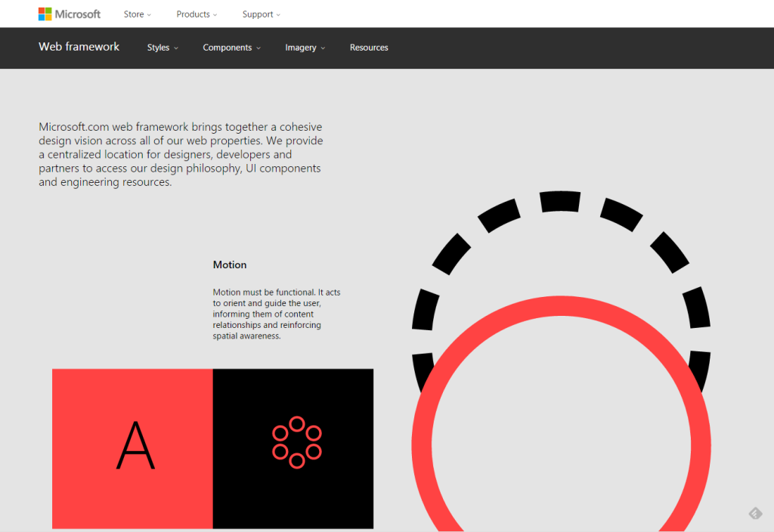774x532 pixels.
Task: Open the Styles dropdown in the framework navbar
Action: pyautogui.click(x=162, y=48)
